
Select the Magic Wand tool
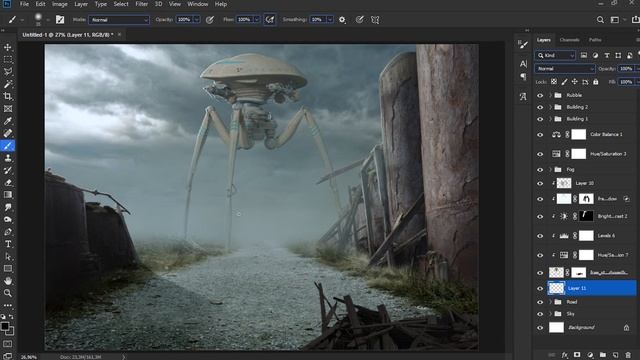coord(8,84)
